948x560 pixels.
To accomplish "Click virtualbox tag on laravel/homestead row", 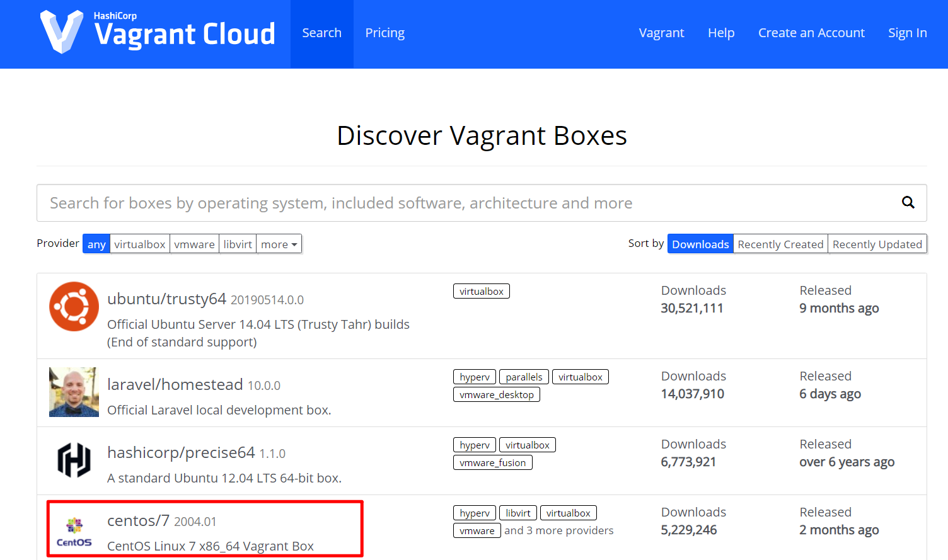I will point(581,377).
